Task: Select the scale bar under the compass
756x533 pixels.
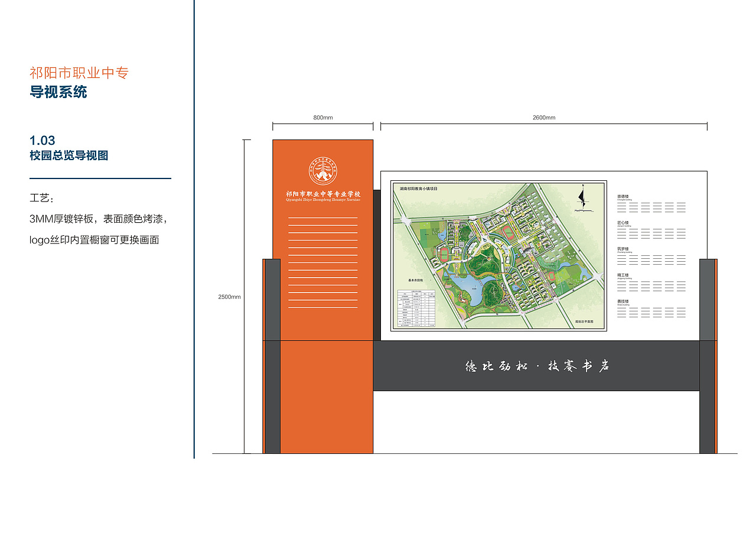Action: pyautogui.click(x=584, y=210)
